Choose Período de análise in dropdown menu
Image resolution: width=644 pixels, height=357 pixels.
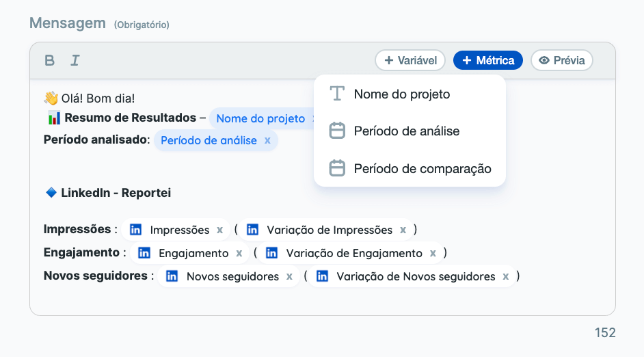point(406,131)
